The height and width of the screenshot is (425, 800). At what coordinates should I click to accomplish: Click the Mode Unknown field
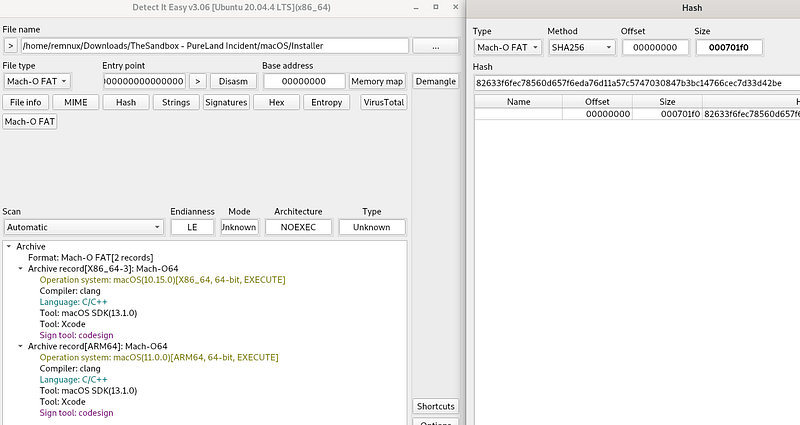(239, 227)
